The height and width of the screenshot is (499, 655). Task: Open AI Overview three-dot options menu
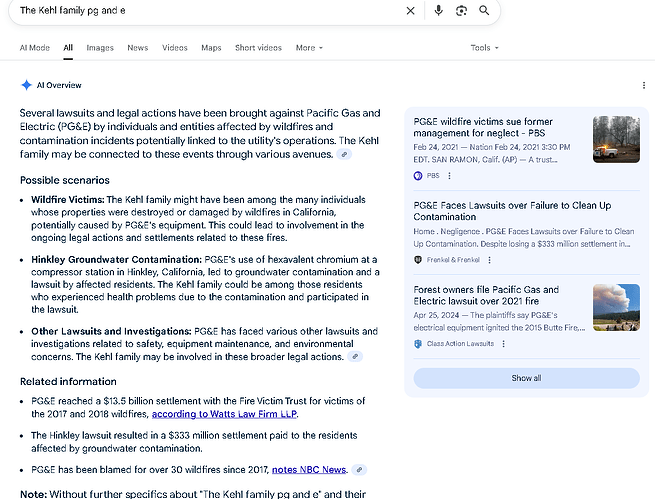[x=643, y=86]
